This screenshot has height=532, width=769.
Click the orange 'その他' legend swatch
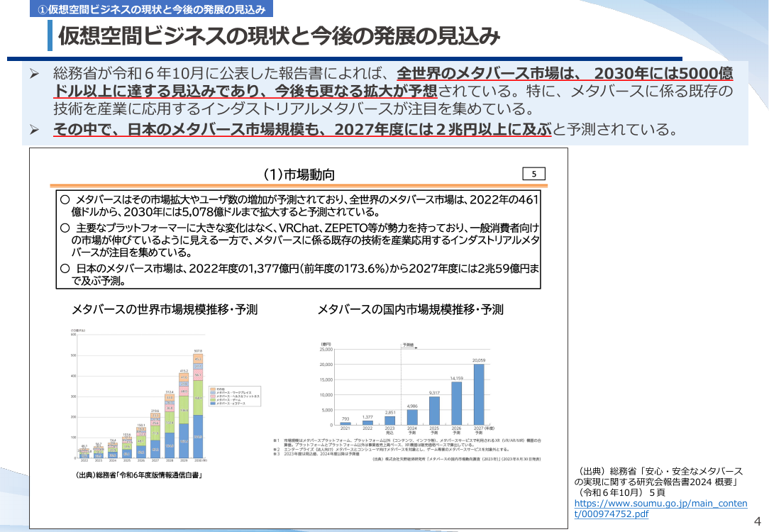click(212, 389)
